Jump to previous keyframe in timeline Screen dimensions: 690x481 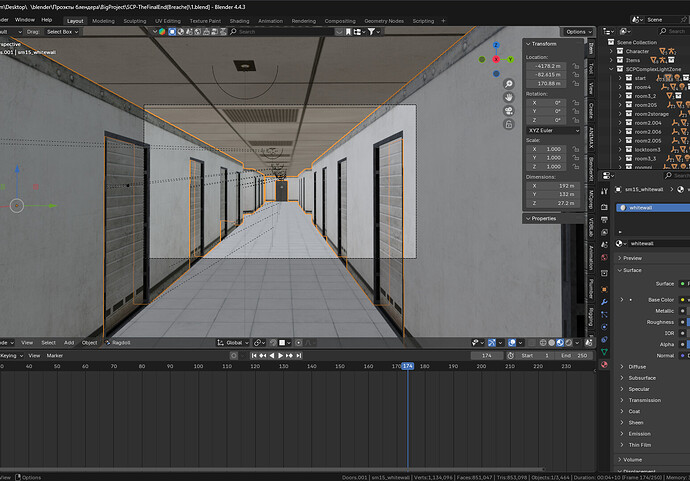click(x=263, y=356)
